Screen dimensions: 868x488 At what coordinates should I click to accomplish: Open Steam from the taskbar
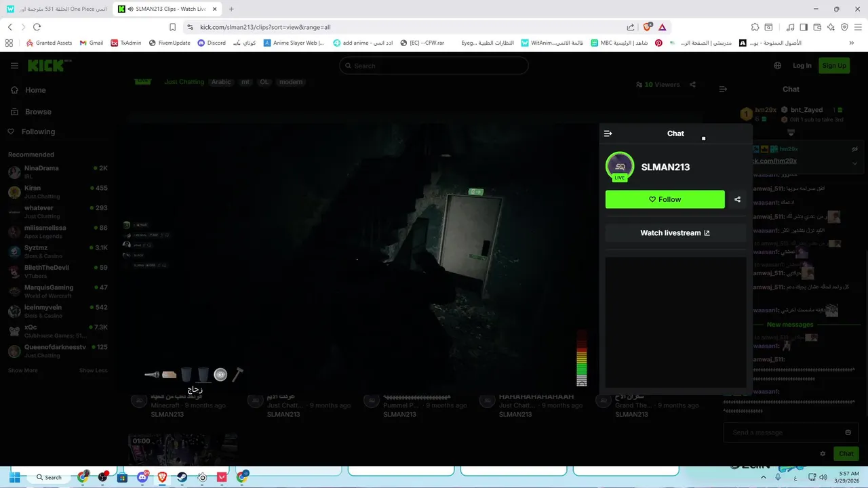(182, 477)
